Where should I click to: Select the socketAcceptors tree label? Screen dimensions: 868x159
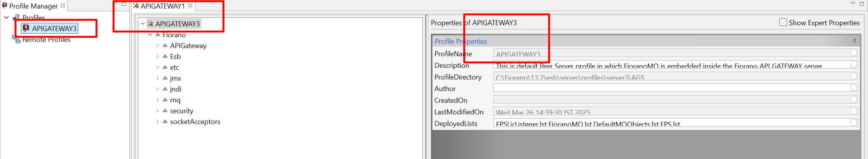click(195, 122)
